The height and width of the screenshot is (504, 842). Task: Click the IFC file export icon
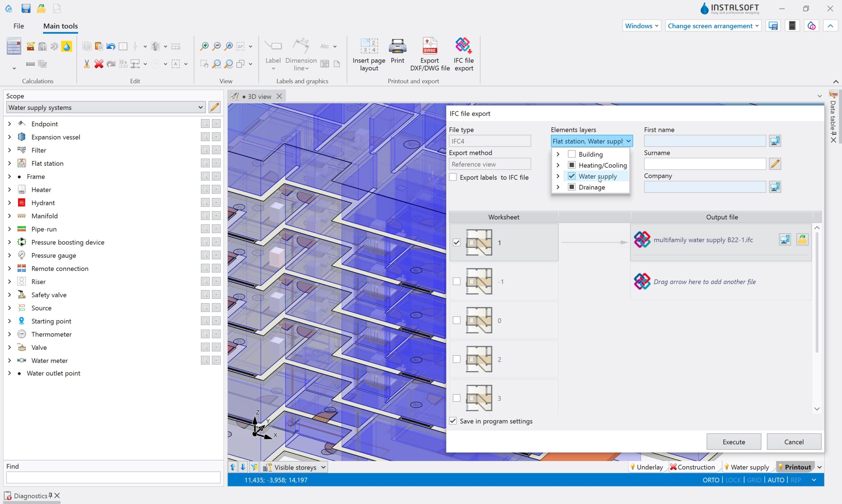point(463,46)
